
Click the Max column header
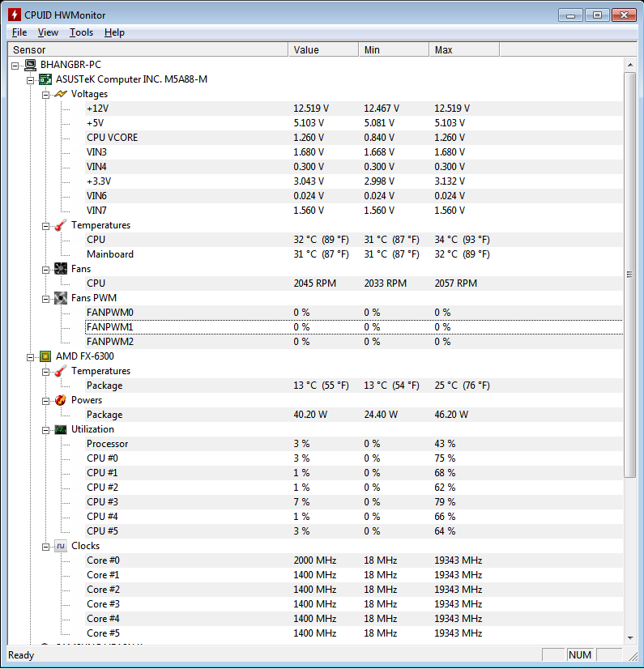click(x=464, y=49)
